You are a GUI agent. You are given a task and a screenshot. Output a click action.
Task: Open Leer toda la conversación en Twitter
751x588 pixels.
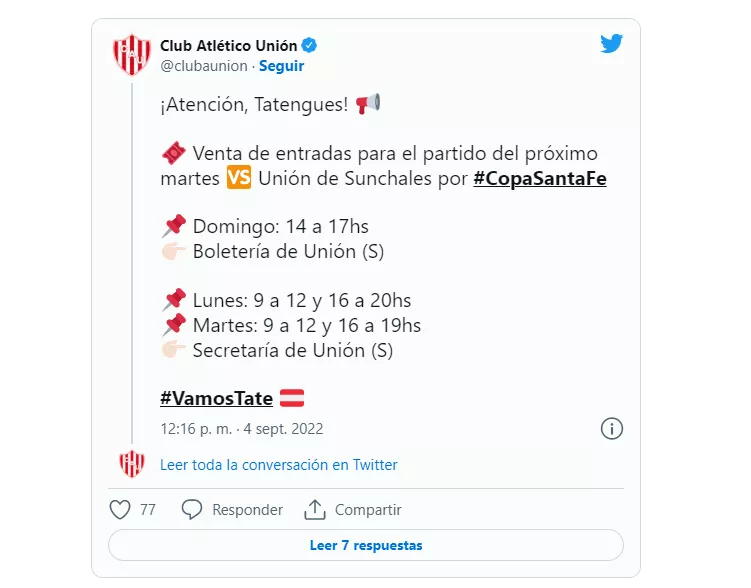pos(279,465)
